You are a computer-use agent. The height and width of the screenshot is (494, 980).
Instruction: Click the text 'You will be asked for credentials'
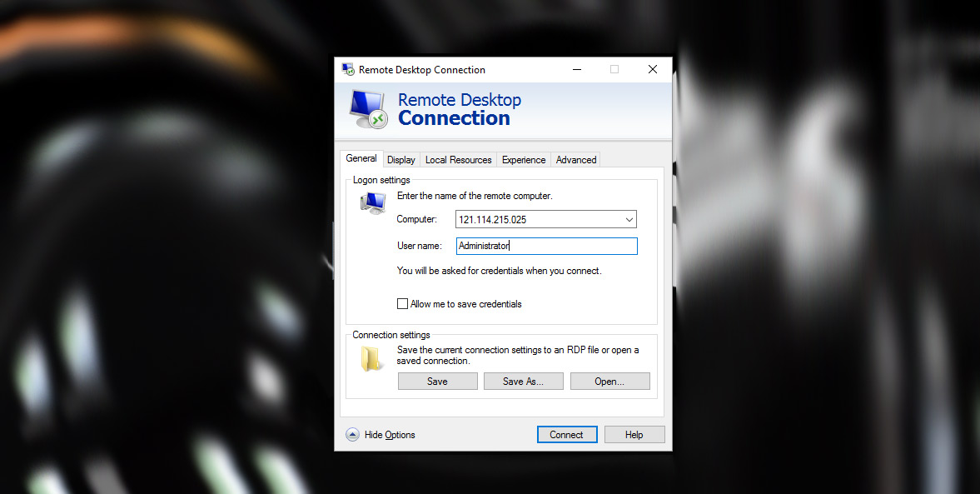click(x=500, y=271)
